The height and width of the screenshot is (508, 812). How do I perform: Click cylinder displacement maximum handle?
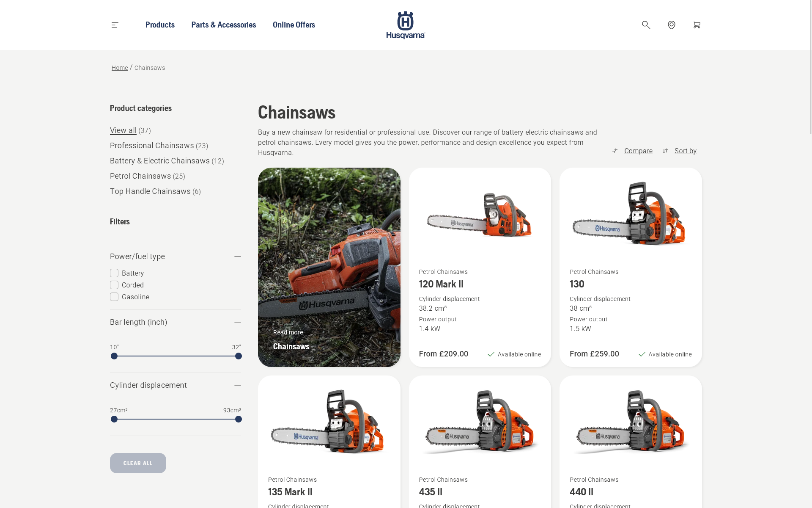(239, 419)
